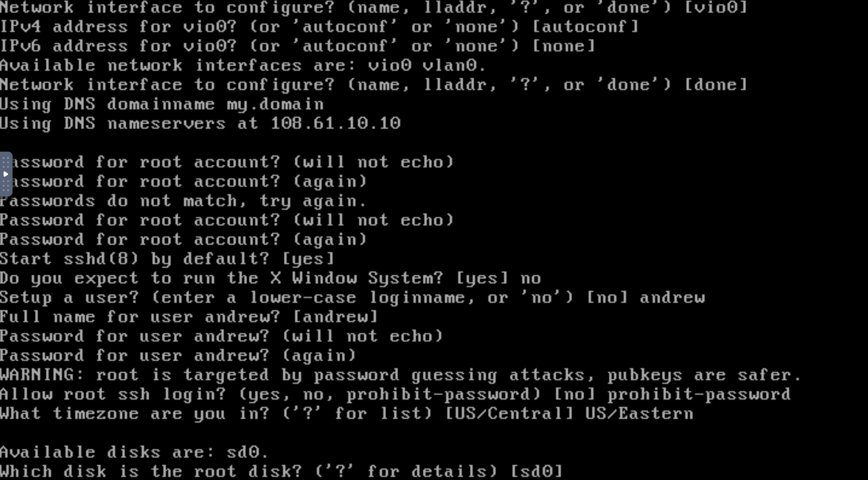Click the 'Using DNS domainname my.domain' line
Viewport: 868px width, 480px height.
[x=162, y=105]
